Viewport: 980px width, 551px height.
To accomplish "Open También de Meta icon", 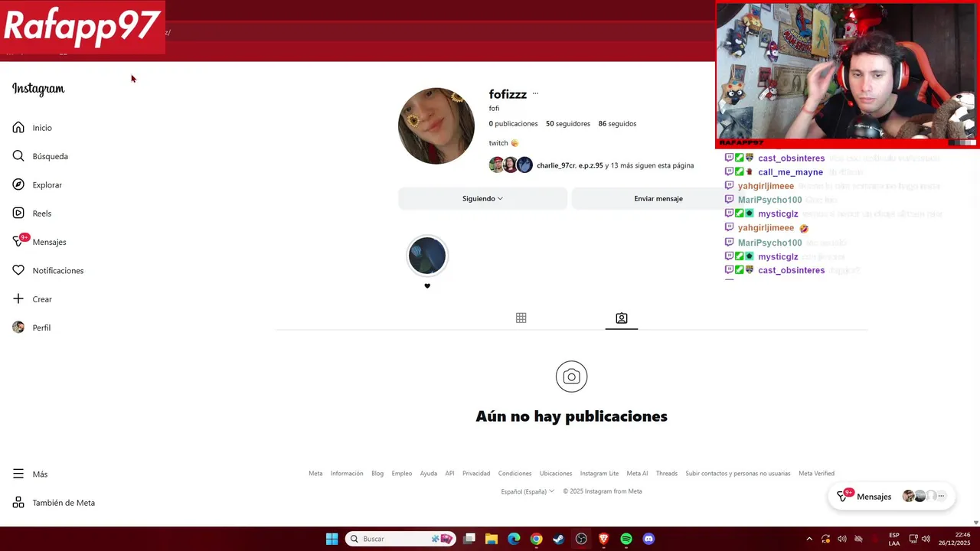I will (18, 503).
